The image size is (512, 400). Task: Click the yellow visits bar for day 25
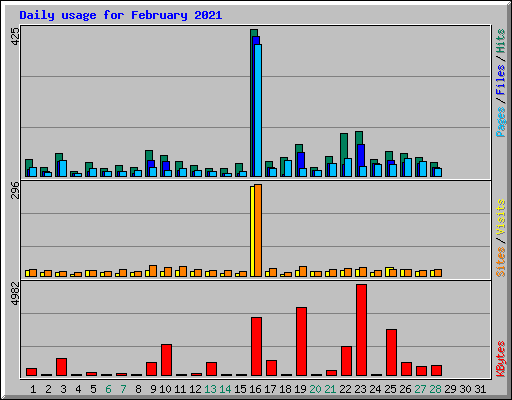pyautogui.click(x=389, y=272)
